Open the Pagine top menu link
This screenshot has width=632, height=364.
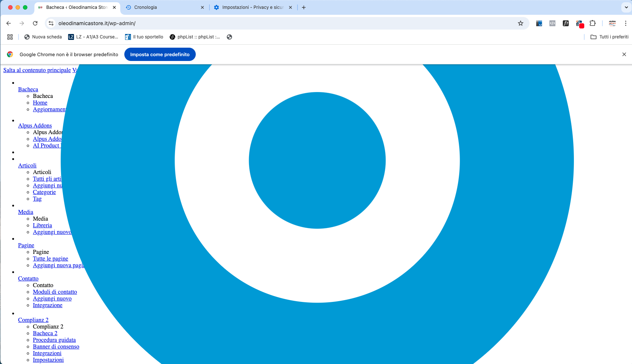click(26, 245)
